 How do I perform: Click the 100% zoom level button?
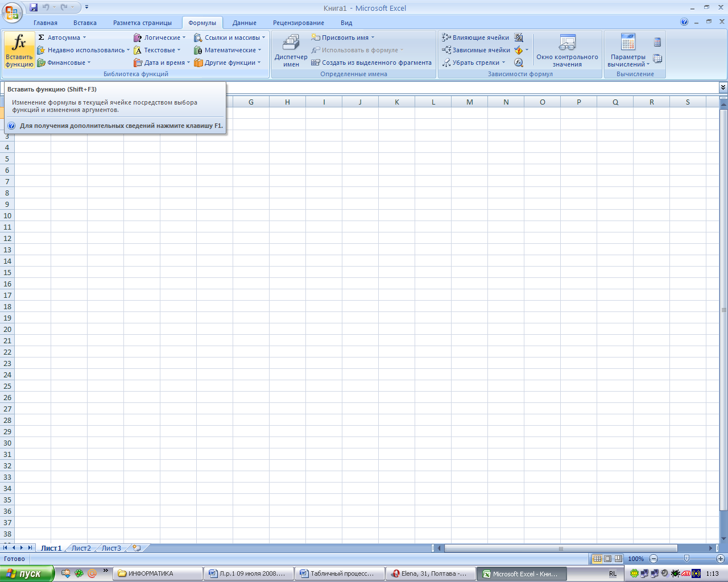click(x=636, y=559)
